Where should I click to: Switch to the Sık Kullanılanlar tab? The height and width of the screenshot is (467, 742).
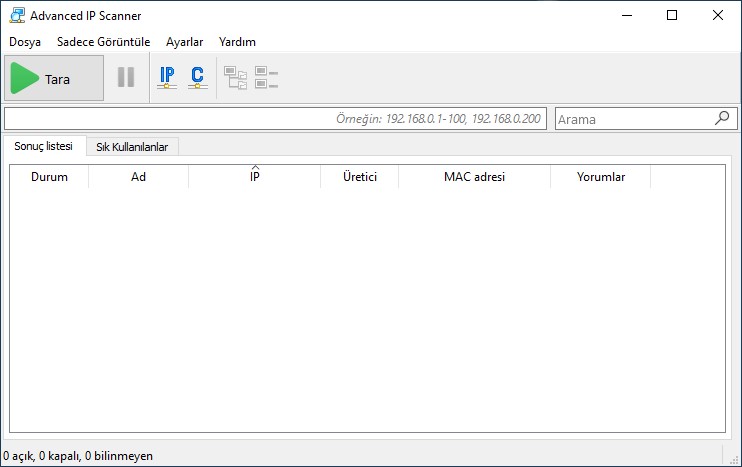tap(132, 147)
